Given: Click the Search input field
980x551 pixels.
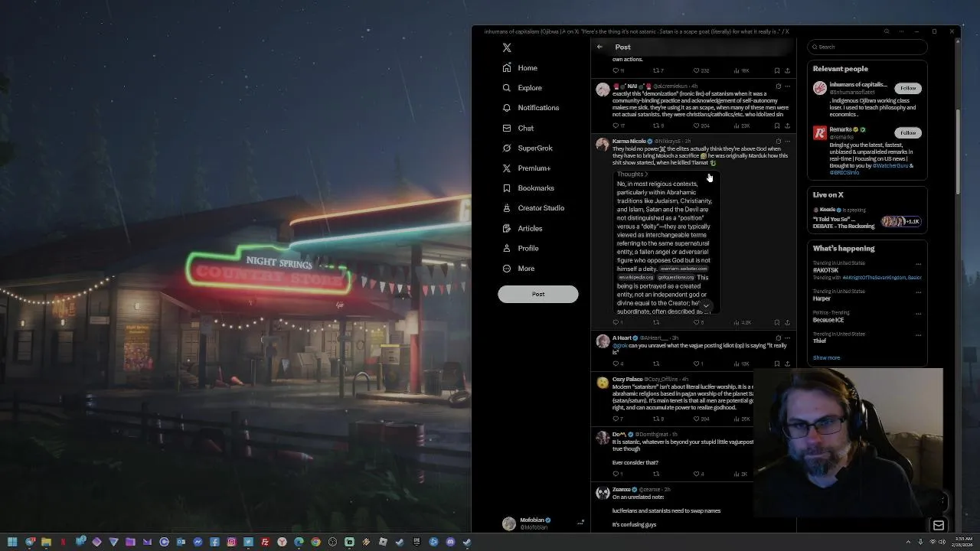Looking at the screenshot, I should [x=867, y=47].
